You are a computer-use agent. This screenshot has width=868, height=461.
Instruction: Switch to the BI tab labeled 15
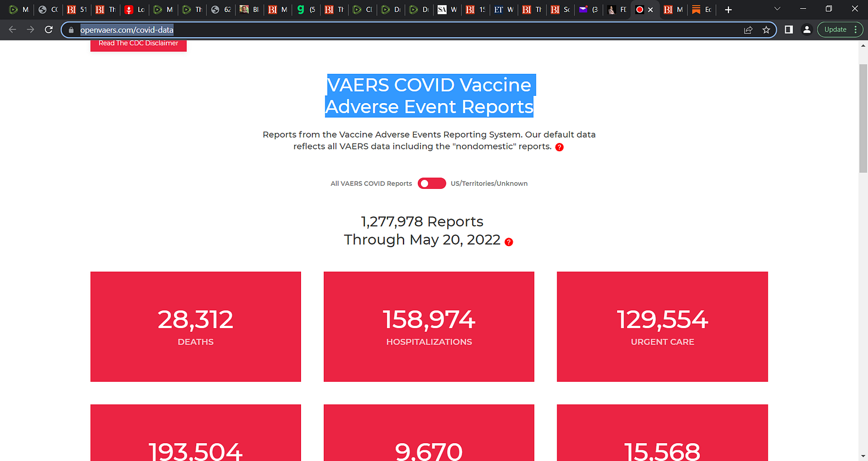476,10
